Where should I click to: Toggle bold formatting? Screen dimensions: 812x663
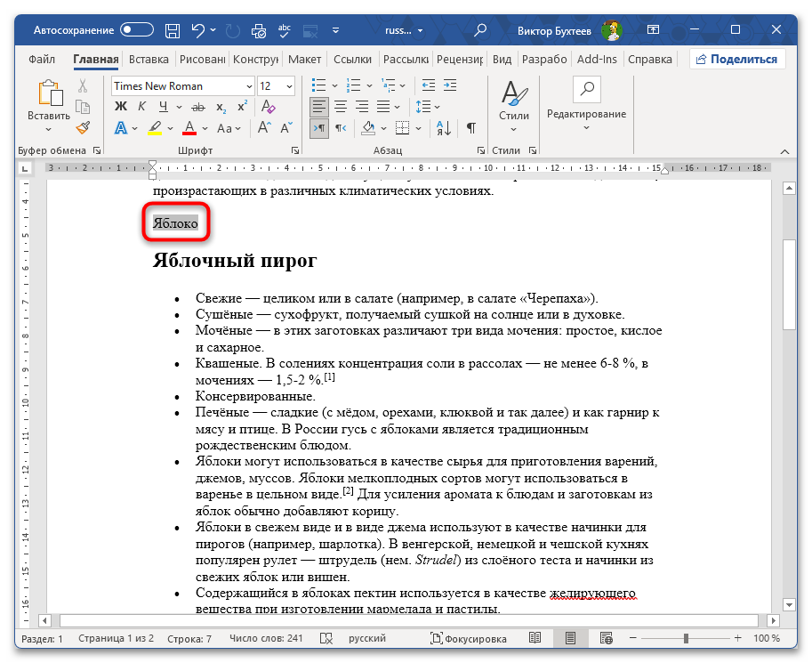pos(121,107)
